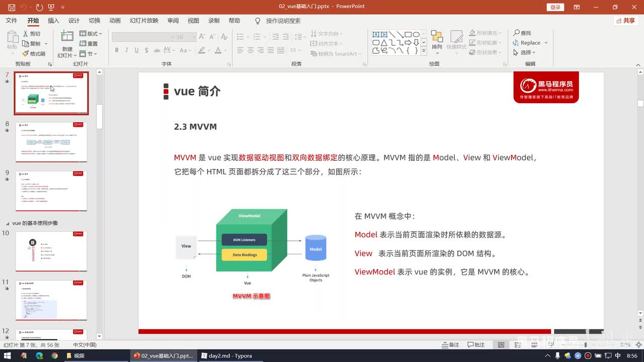Open the New Slide (新建幻灯片) dropdown
The height and width of the screenshot is (362, 644).
pos(67,52)
